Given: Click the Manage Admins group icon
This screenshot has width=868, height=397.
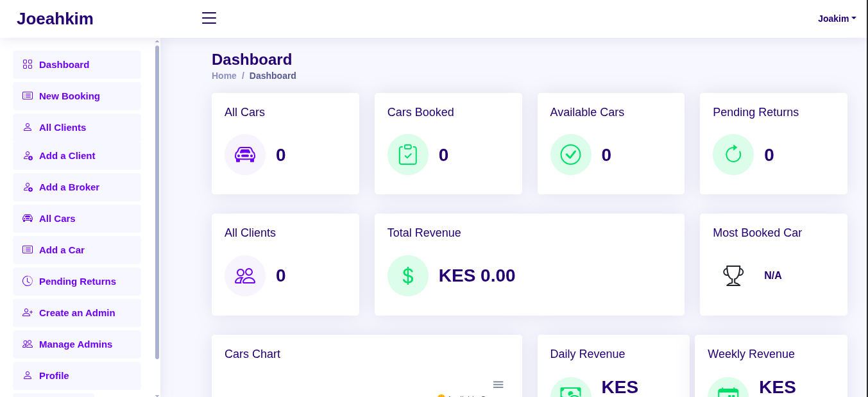Looking at the screenshot, I should 27,344.
